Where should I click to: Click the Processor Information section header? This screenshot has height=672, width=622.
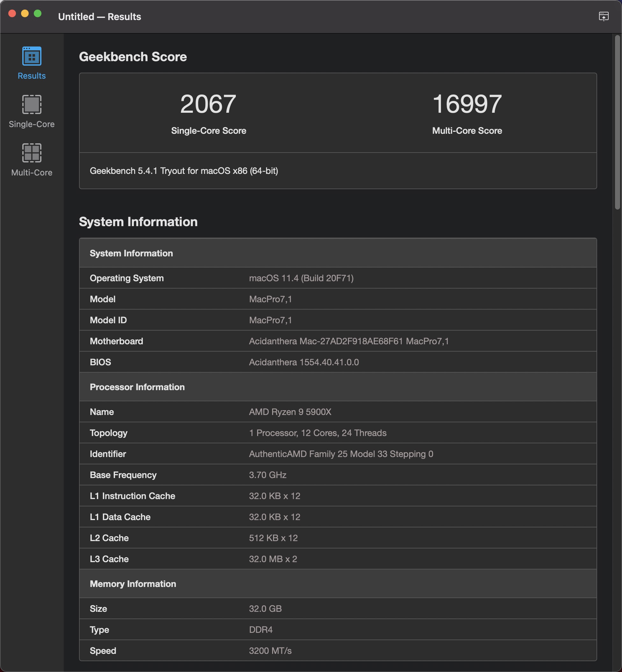click(137, 387)
